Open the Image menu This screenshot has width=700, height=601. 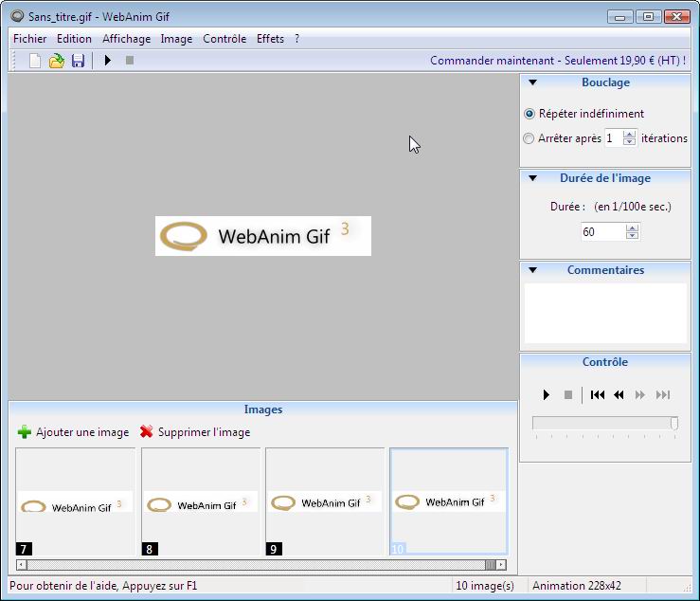point(176,39)
